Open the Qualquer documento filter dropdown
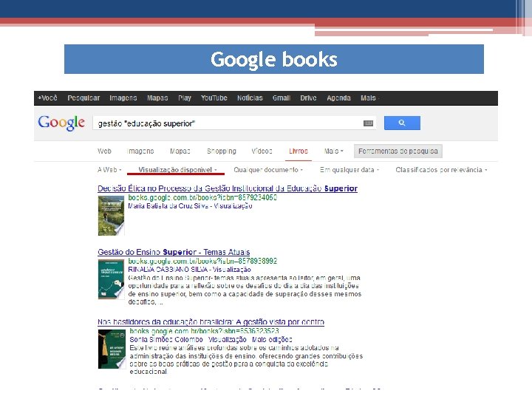 tap(268, 170)
